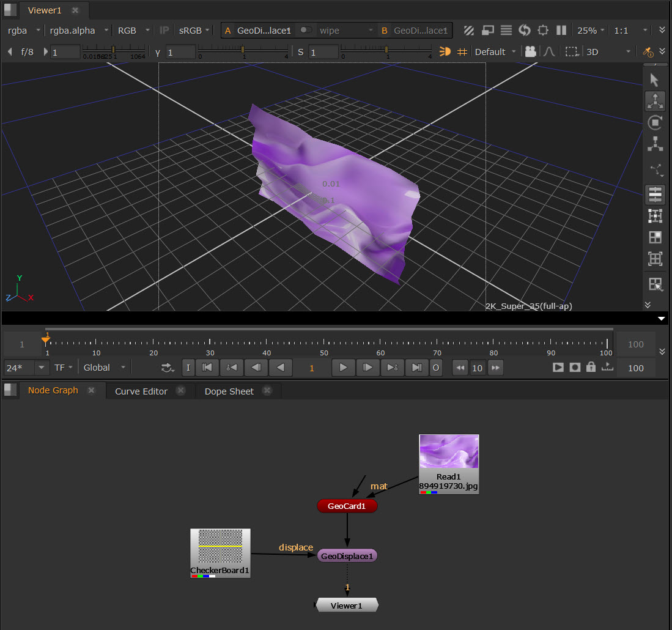The width and height of the screenshot is (672, 630).
Task: Click the Read1 node thumbnail
Action: [x=448, y=453]
